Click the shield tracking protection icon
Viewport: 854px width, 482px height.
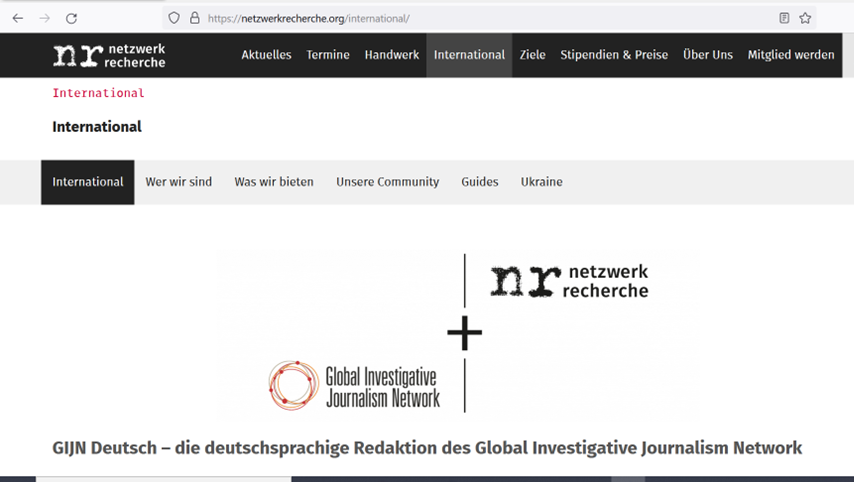click(x=174, y=18)
